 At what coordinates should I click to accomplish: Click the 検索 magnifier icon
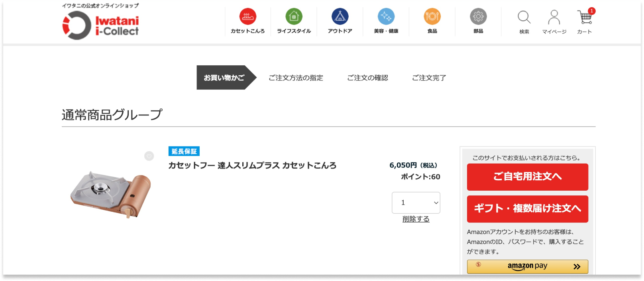click(x=524, y=17)
